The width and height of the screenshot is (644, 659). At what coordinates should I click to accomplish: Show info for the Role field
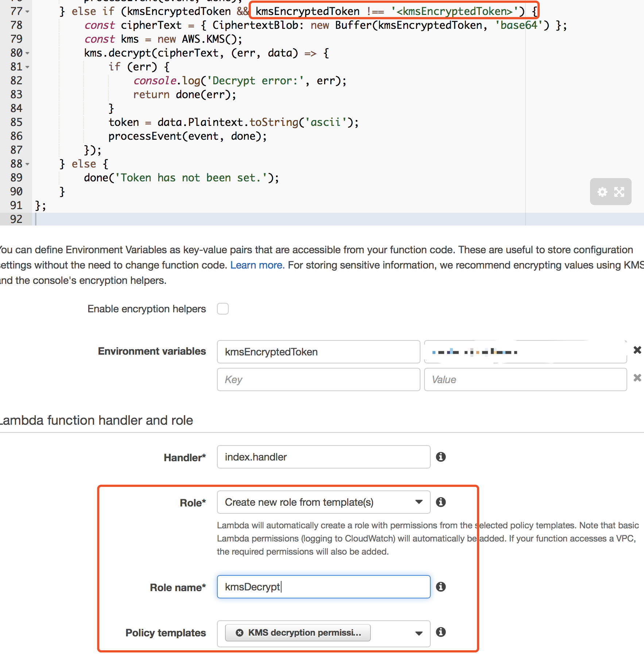441,502
